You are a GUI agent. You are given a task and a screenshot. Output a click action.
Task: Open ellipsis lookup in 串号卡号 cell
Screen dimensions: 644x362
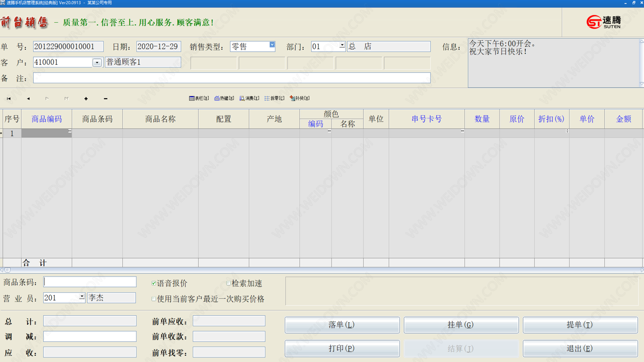click(x=462, y=131)
